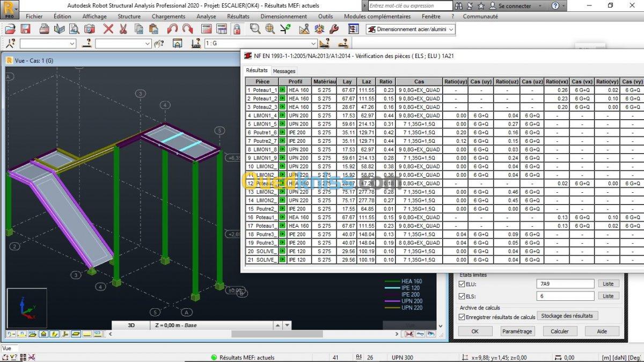Click the ELS input field containing 6
This screenshot has height=362, width=644.
click(x=565, y=296)
